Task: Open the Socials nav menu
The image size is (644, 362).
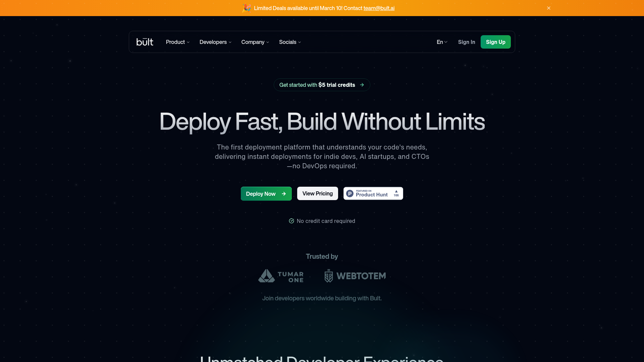Action: click(290, 42)
